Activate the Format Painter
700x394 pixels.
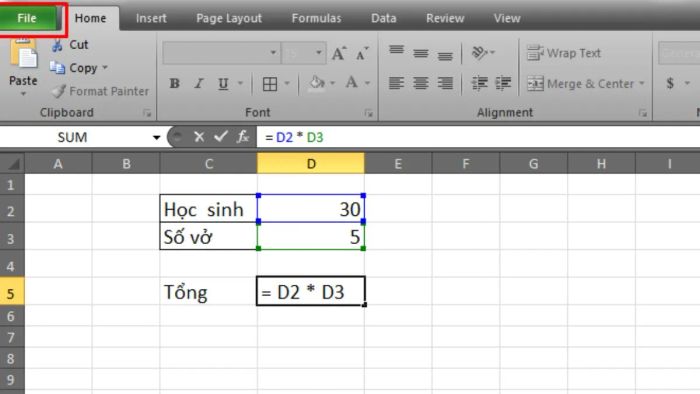[100, 91]
